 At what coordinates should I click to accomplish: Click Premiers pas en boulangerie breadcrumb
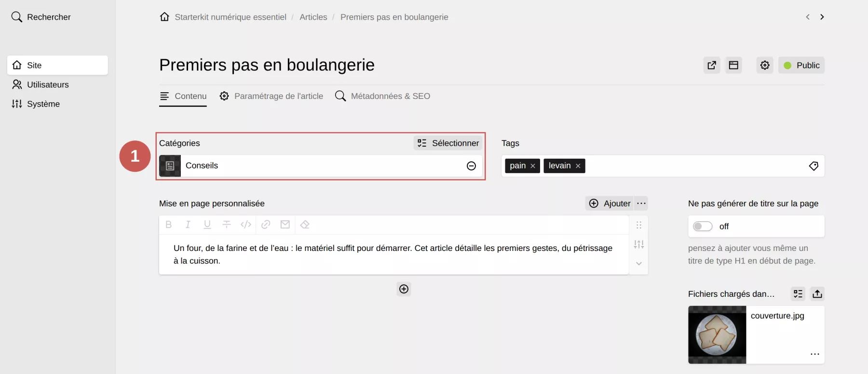click(394, 17)
